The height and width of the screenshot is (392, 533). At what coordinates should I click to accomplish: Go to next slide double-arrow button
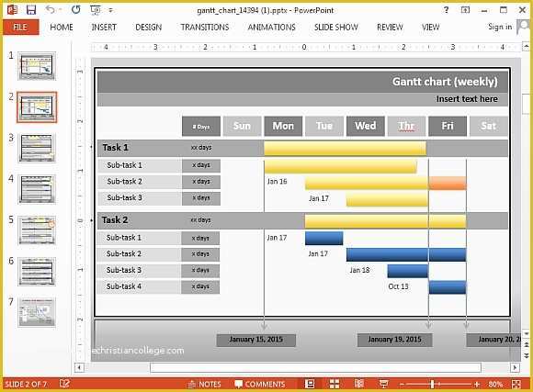pyautogui.click(x=527, y=355)
